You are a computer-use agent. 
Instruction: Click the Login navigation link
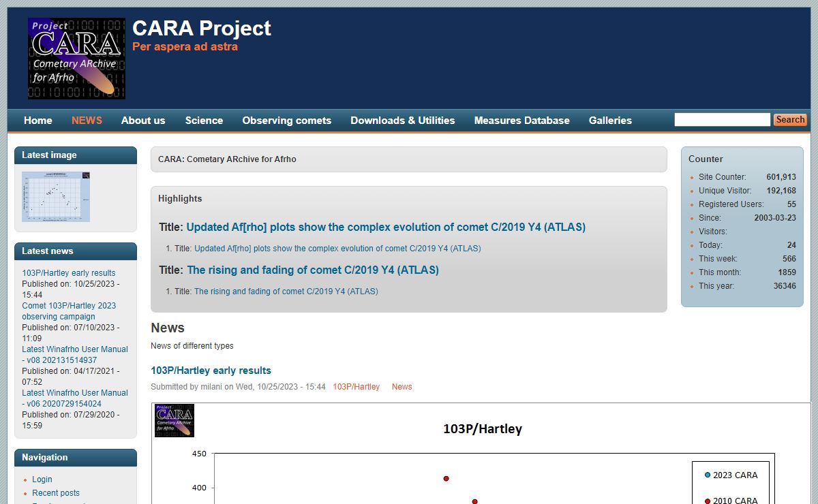[42, 479]
